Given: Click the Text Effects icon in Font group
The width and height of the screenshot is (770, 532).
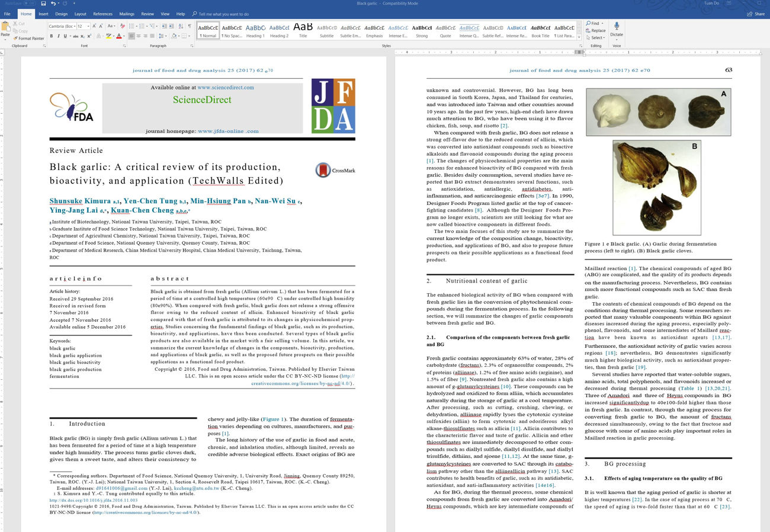Looking at the screenshot, I should tap(98, 36).
